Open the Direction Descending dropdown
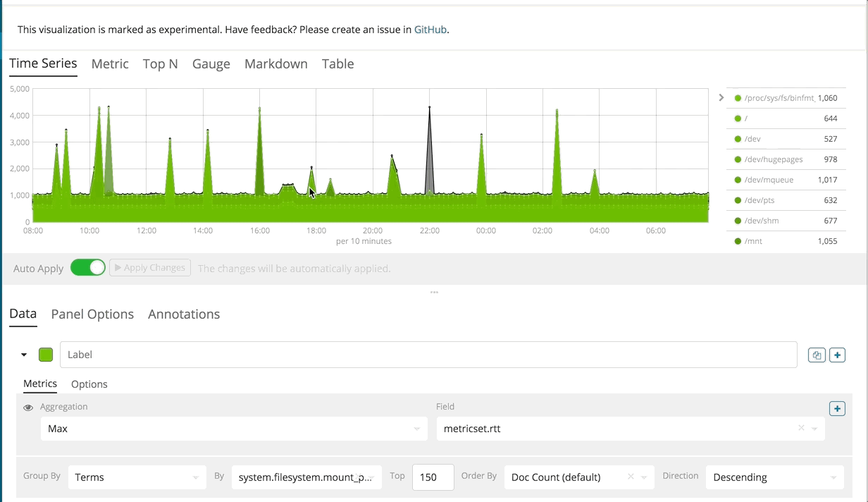 click(x=774, y=477)
